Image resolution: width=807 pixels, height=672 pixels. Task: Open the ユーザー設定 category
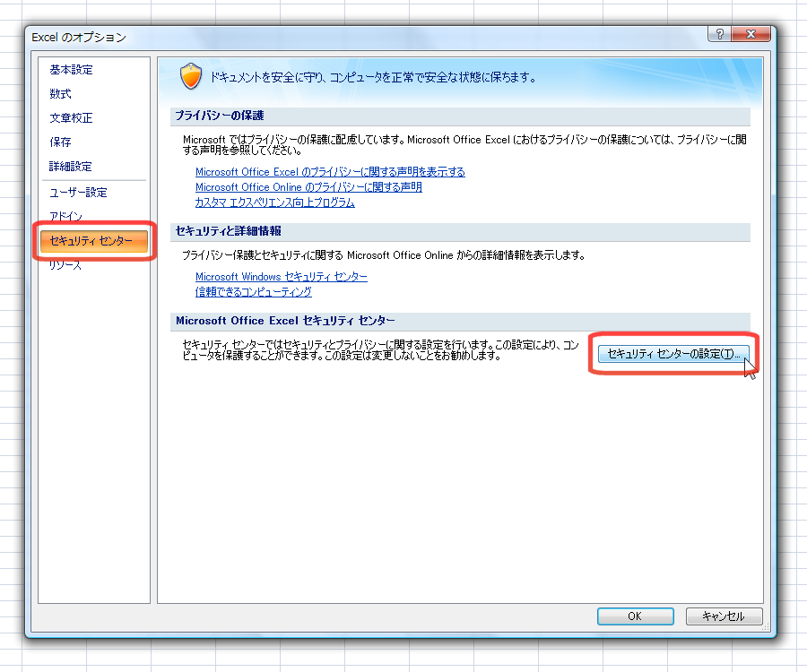pos(78,193)
